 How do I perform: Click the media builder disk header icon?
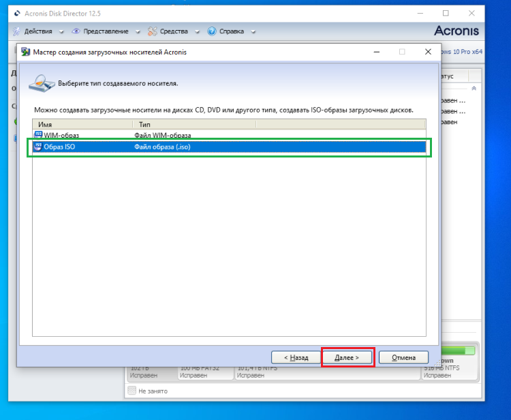[x=42, y=83]
